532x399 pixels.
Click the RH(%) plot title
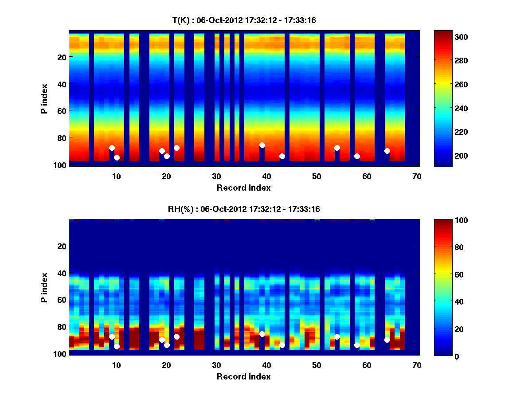tap(243, 209)
